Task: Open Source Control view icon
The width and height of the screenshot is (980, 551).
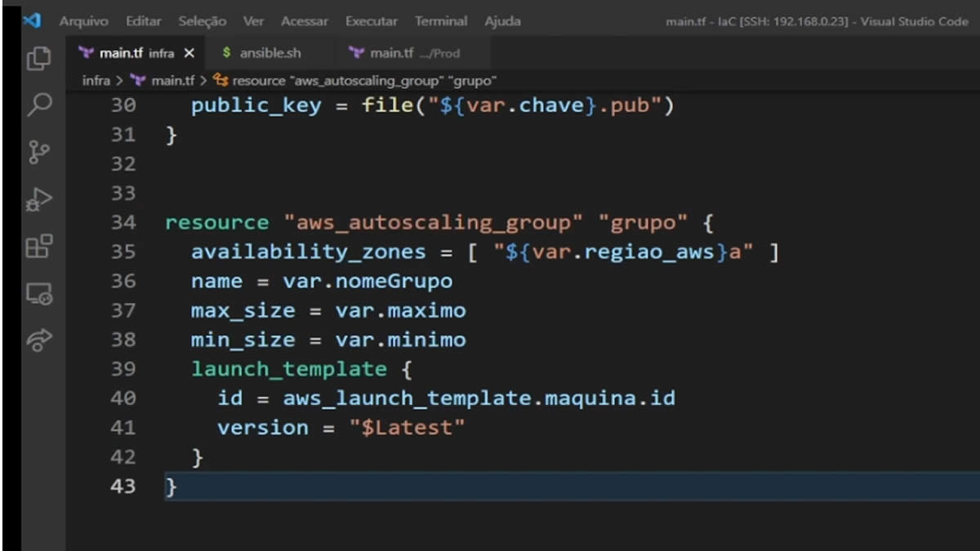Action: pyautogui.click(x=39, y=152)
